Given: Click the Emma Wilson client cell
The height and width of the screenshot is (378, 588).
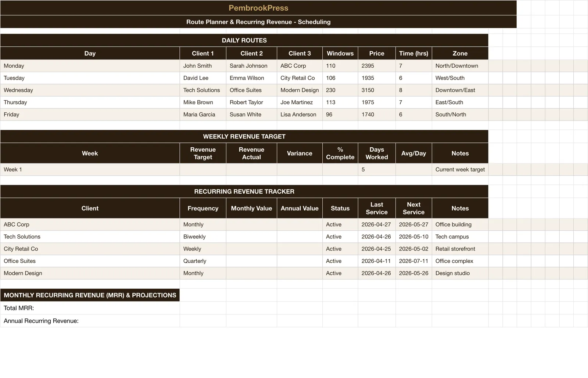Looking at the screenshot, I should coord(251,78).
